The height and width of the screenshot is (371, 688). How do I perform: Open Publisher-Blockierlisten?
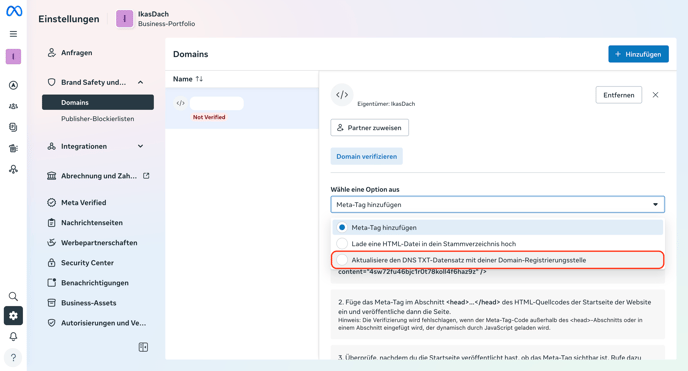coord(97,119)
